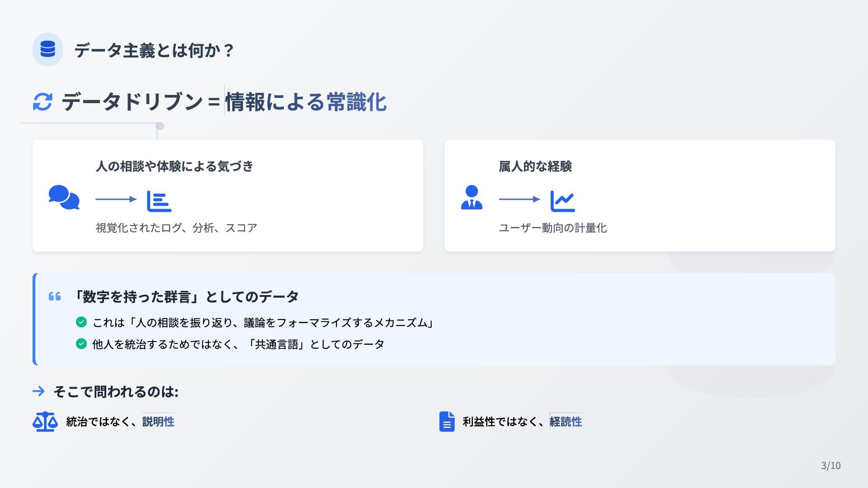The width and height of the screenshot is (868, 488).
Task: Click the page number 3/10
Action: pyautogui.click(x=831, y=465)
